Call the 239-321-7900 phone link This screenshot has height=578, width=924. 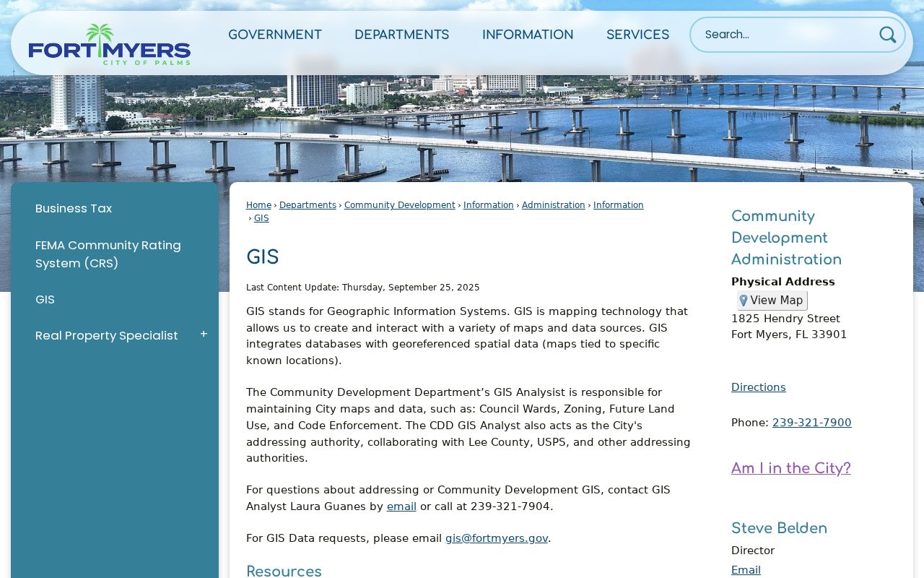click(x=812, y=423)
